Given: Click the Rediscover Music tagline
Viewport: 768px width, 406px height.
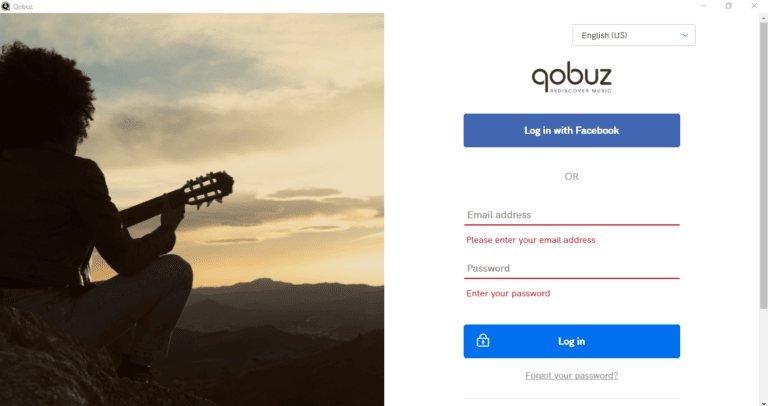Looking at the screenshot, I should pos(580,91).
